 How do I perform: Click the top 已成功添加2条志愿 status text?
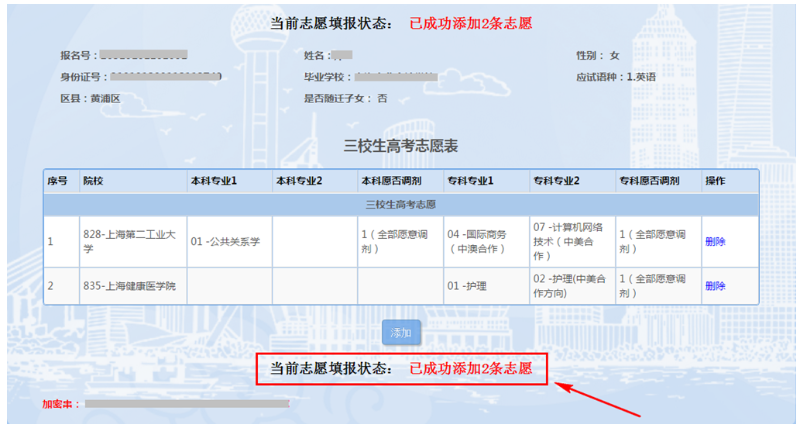click(x=470, y=23)
